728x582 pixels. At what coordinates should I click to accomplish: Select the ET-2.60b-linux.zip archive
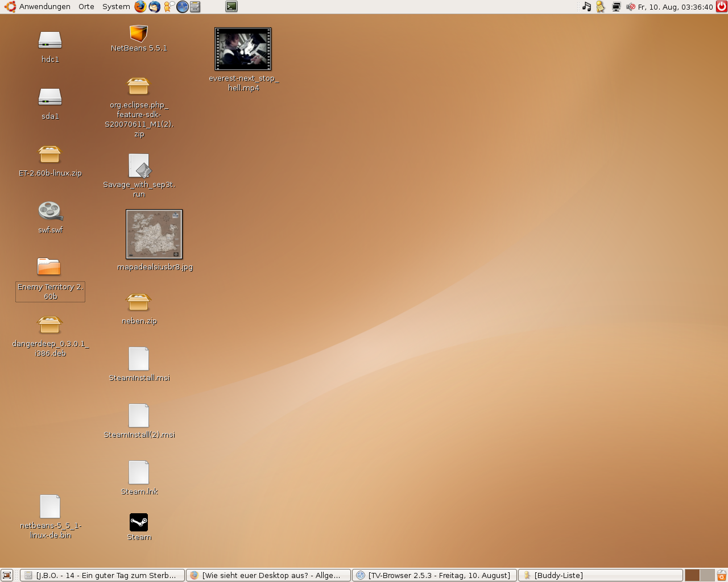(49, 155)
